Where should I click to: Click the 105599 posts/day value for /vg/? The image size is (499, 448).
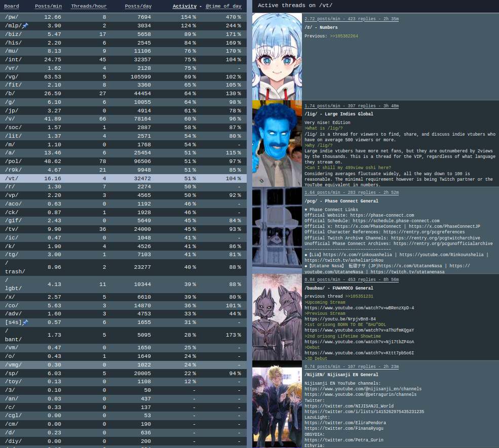(x=141, y=77)
